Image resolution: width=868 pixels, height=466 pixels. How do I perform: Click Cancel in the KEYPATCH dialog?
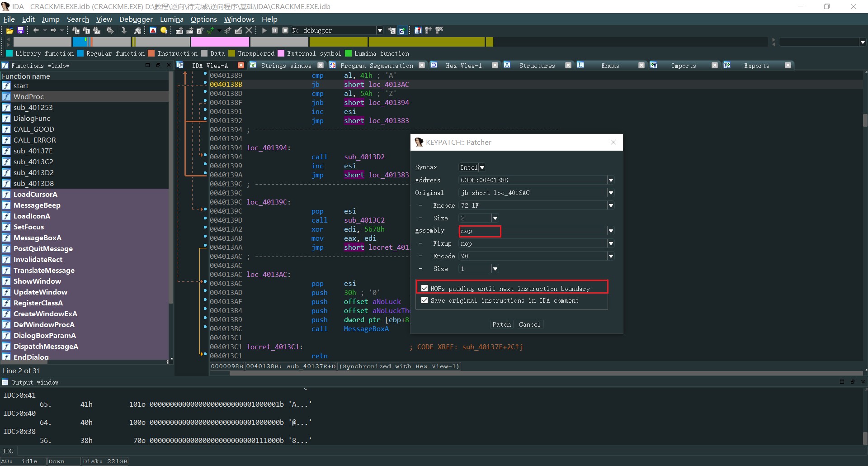pyautogui.click(x=529, y=324)
